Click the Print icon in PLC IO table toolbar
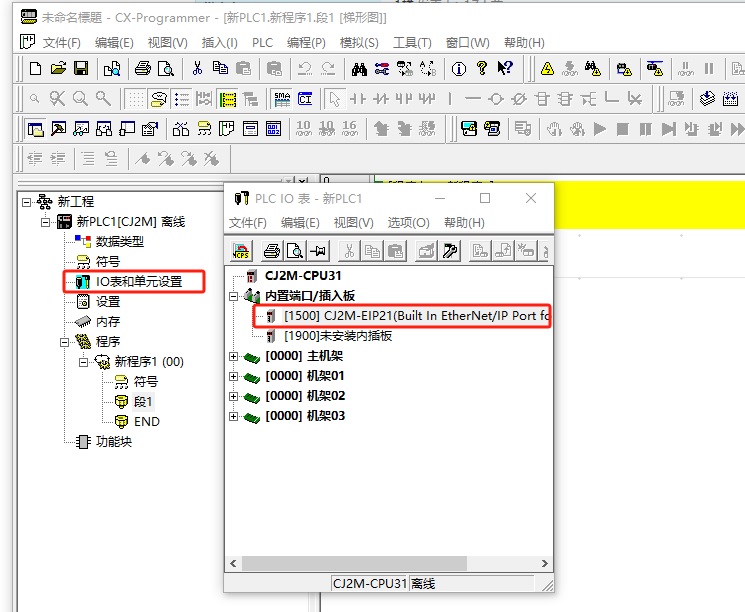Image resolution: width=745 pixels, height=612 pixels. pos(271,251)
